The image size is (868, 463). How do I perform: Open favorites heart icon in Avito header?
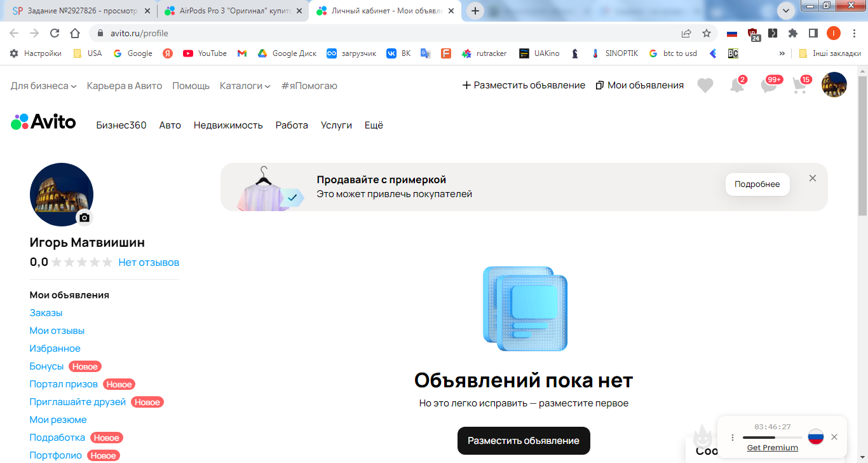(x=705, y=85)
